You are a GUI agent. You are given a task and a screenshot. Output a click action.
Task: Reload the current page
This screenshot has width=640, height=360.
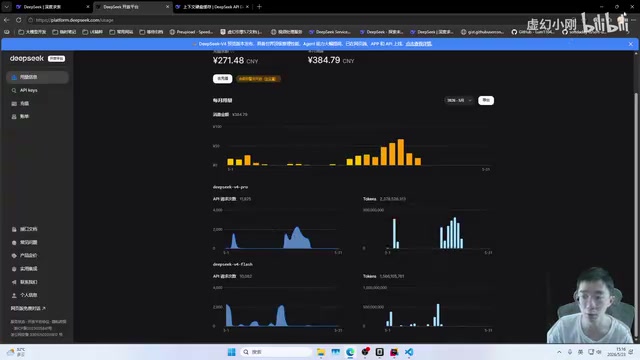(x=19, y=20)
